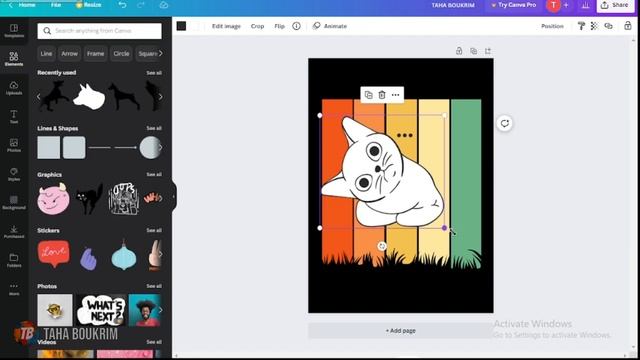
Task: Click the search elements input field
Action: point(99,31)
